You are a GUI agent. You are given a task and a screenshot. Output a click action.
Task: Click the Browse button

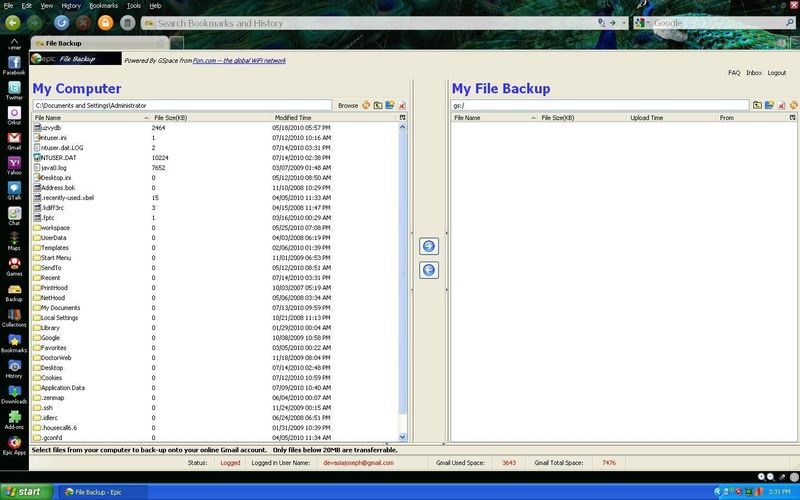tap(347, 105)
